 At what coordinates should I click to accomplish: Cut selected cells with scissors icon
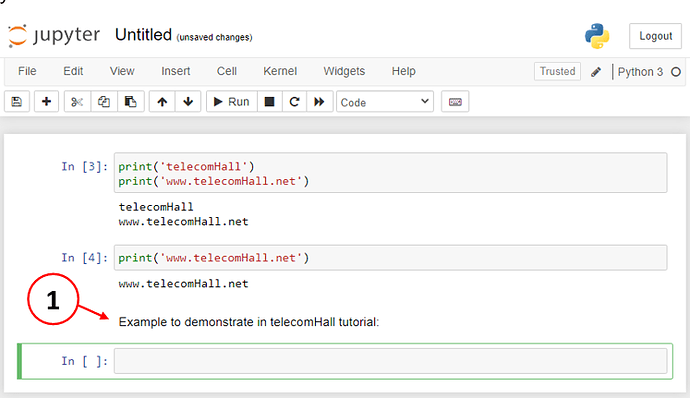[77, 102]
